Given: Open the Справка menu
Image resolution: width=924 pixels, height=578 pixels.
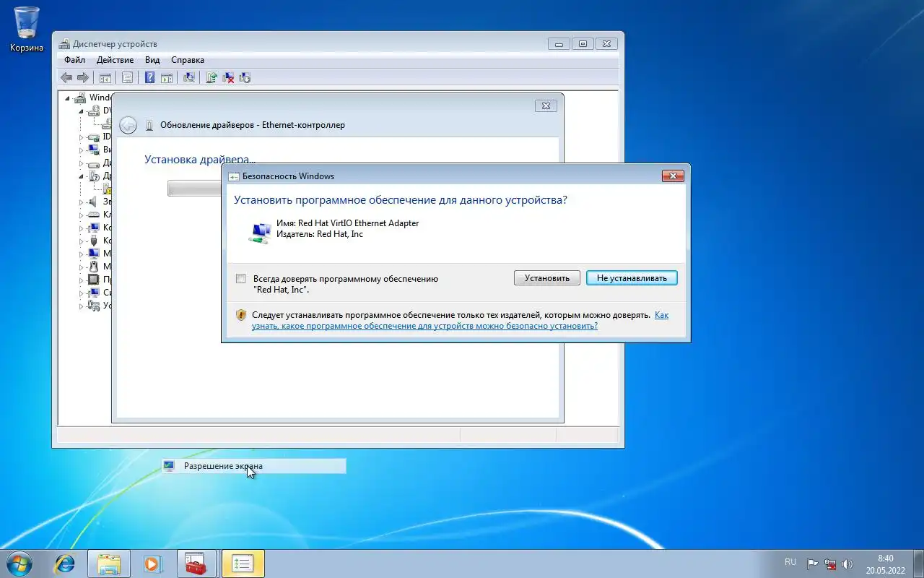Looking at the screenshot, I should click(x=188, y=60).
